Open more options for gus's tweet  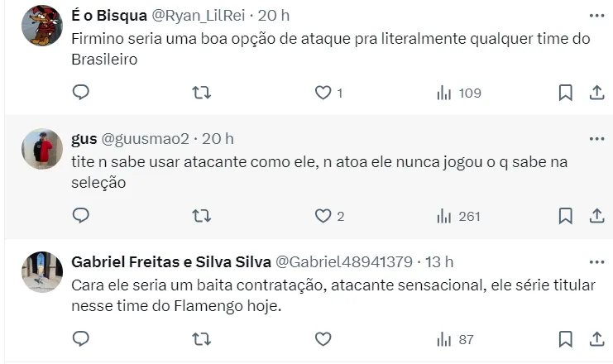tap(596, 138)
